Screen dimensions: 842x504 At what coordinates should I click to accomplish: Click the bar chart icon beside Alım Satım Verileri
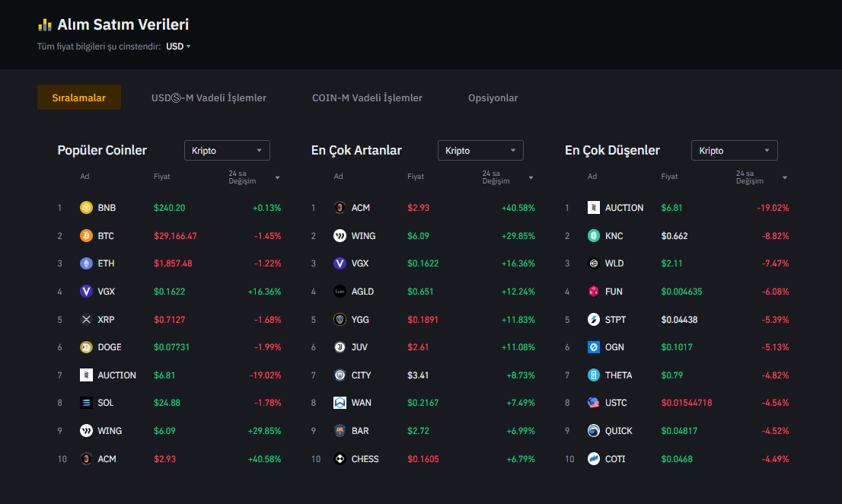point(45,24)
